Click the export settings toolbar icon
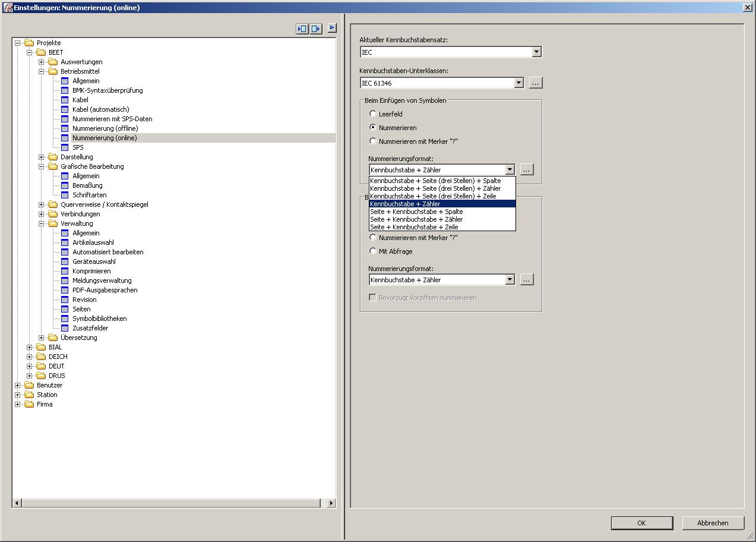This screenshot has width=756, height=542. pyautogui.click(x=316, y=29)
